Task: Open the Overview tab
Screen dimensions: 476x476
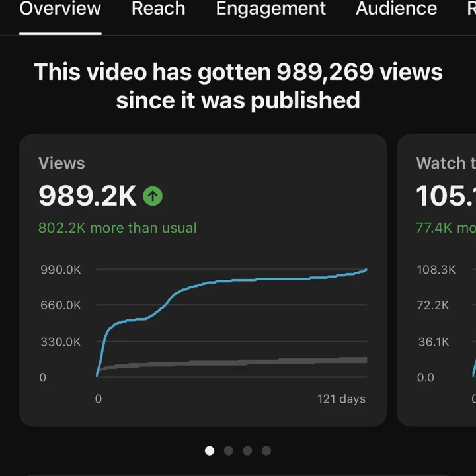Action: pos(60,9)
